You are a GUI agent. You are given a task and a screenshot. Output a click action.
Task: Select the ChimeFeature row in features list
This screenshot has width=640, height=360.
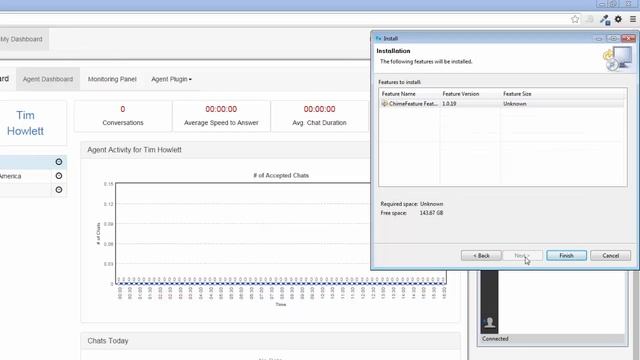pos(502,104)
